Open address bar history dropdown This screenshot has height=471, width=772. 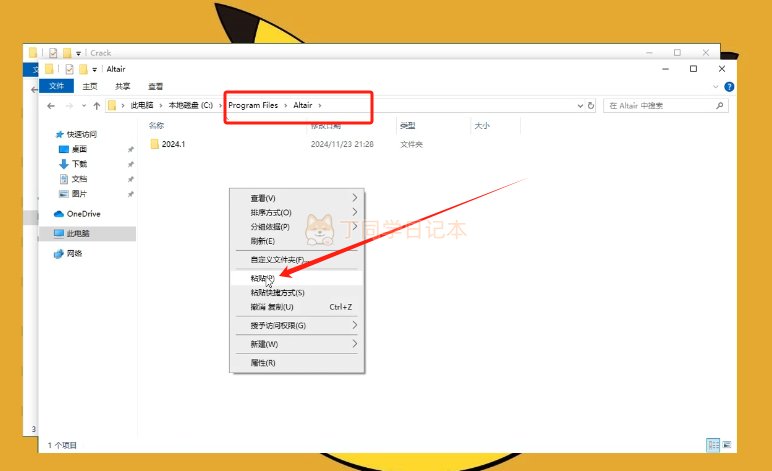tap(580, 106)
